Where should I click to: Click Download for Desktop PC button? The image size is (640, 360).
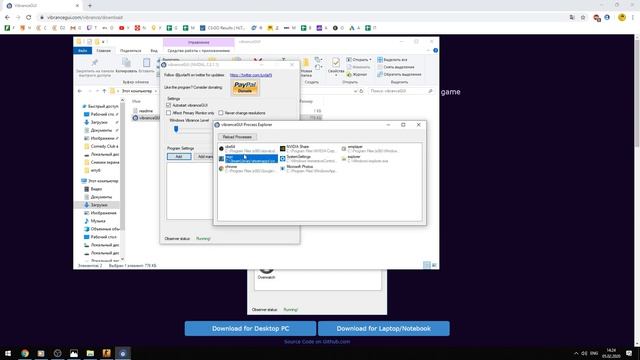(250, 329)
